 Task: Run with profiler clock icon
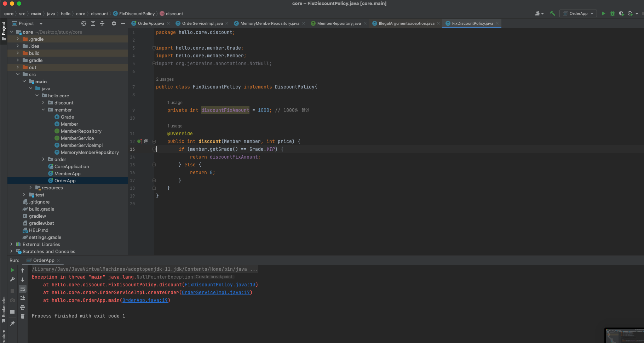pos(630,13)
